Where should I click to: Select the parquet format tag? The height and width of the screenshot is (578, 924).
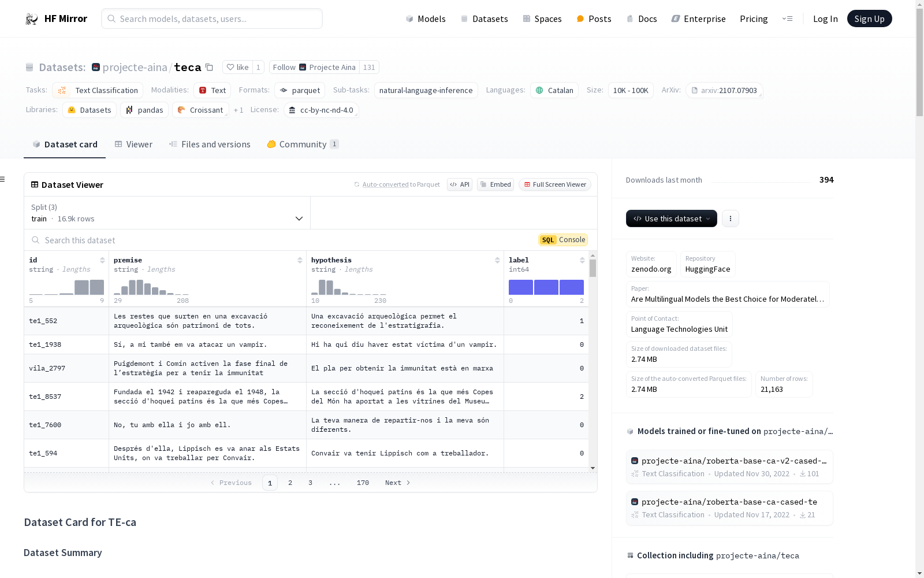[300, 90]
